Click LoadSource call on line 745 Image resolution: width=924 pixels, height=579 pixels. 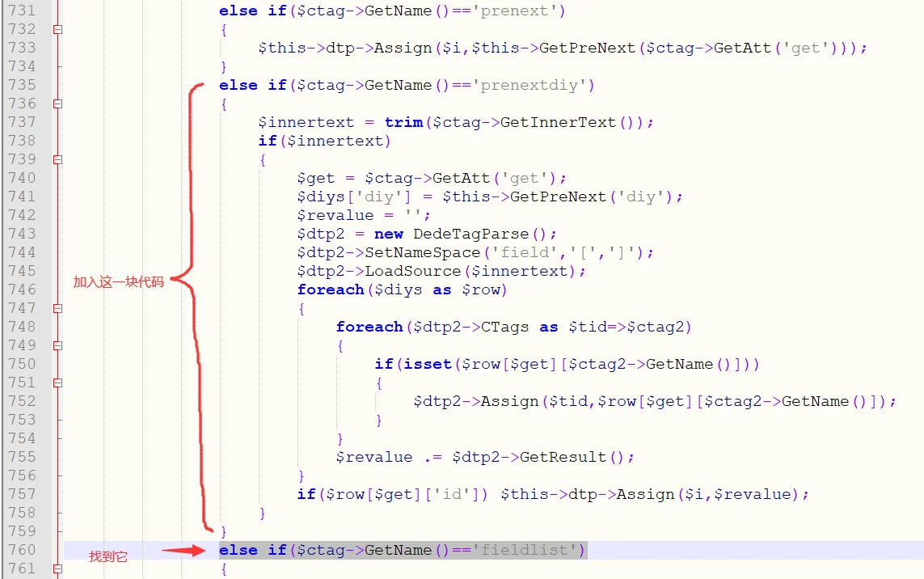(x=413, y=271)
